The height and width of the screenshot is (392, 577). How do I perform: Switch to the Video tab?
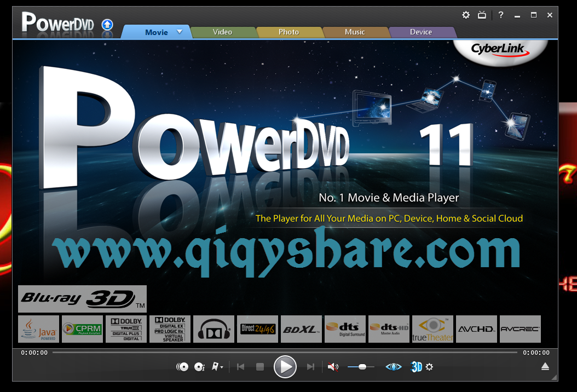click(x=222, y=32)
